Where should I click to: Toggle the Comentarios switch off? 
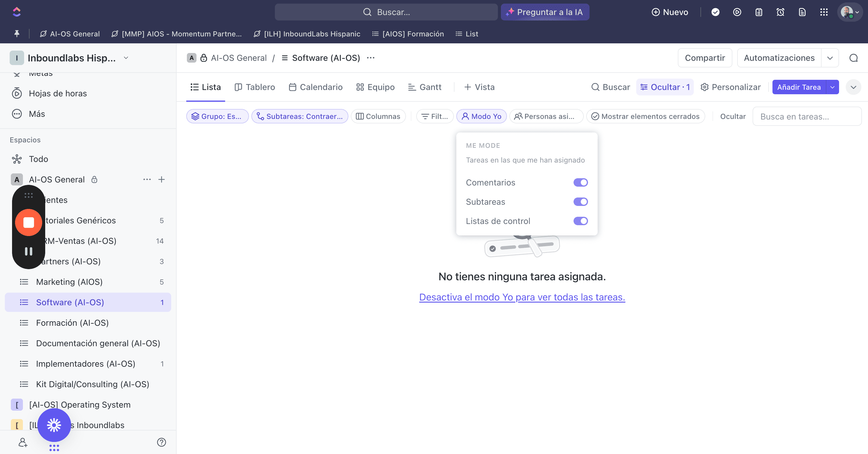coord(580,182)
